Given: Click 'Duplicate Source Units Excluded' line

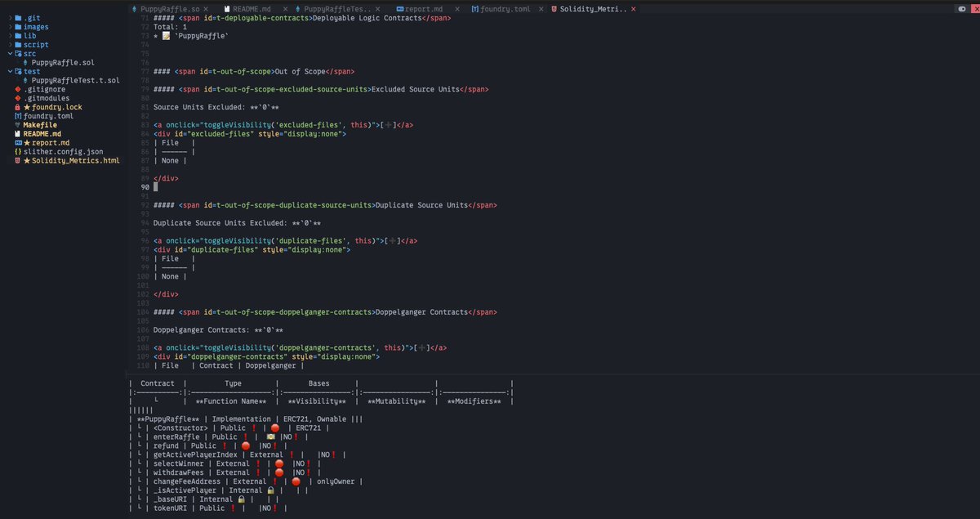Looking at the screenshot, I should (238, 223).
